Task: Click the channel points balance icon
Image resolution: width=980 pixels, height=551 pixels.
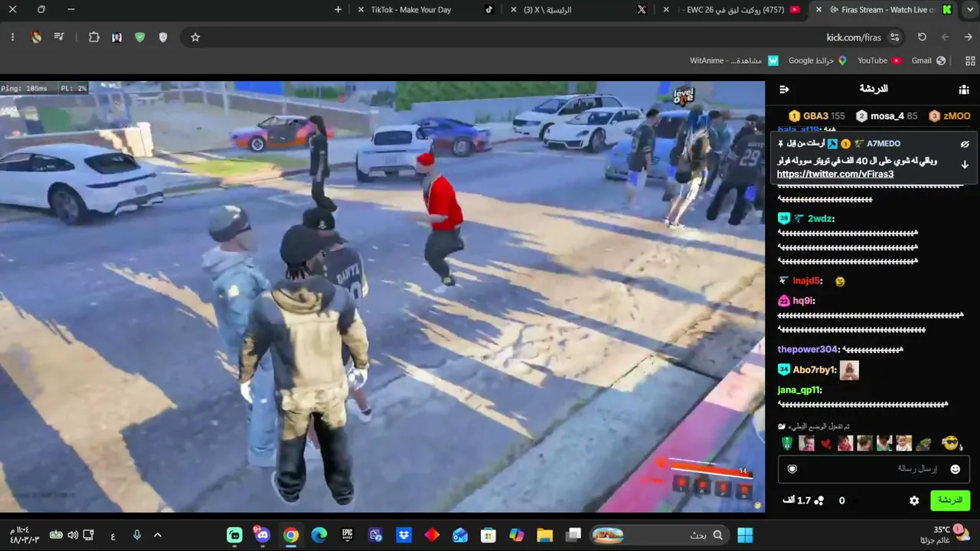Action: pyautogui.click(x=818, y=500)
